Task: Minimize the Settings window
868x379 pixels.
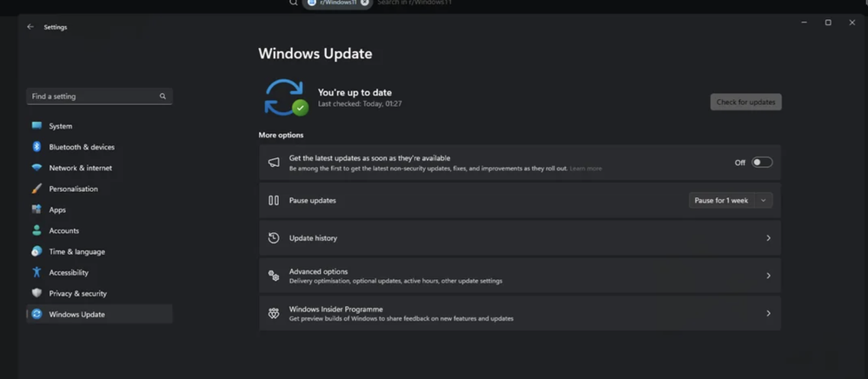Action: (804, 23)
